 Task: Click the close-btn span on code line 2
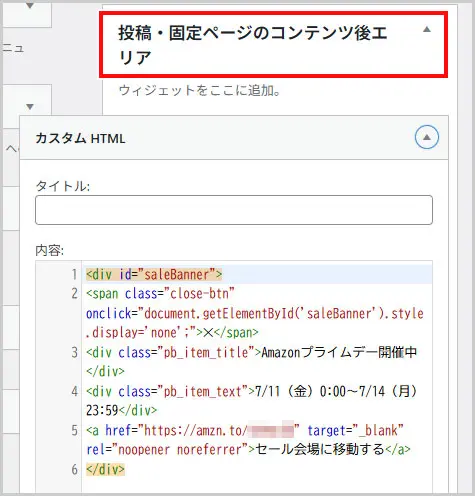(x=160, y=294)
